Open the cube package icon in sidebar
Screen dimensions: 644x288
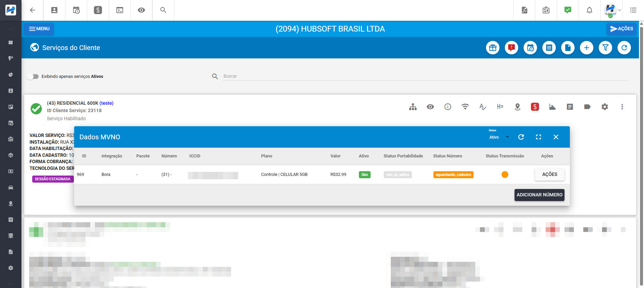tap(11, 155)
